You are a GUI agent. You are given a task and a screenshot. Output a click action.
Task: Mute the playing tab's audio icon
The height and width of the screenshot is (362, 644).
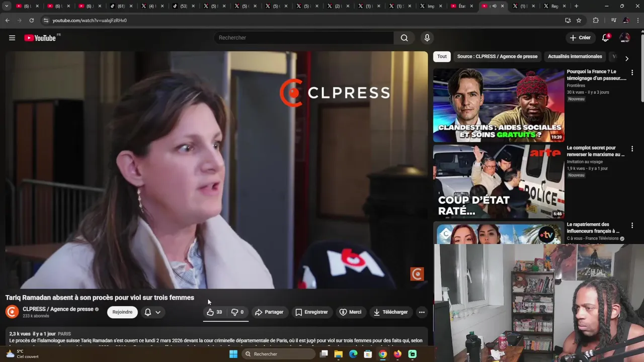click(x=494, y=6)
